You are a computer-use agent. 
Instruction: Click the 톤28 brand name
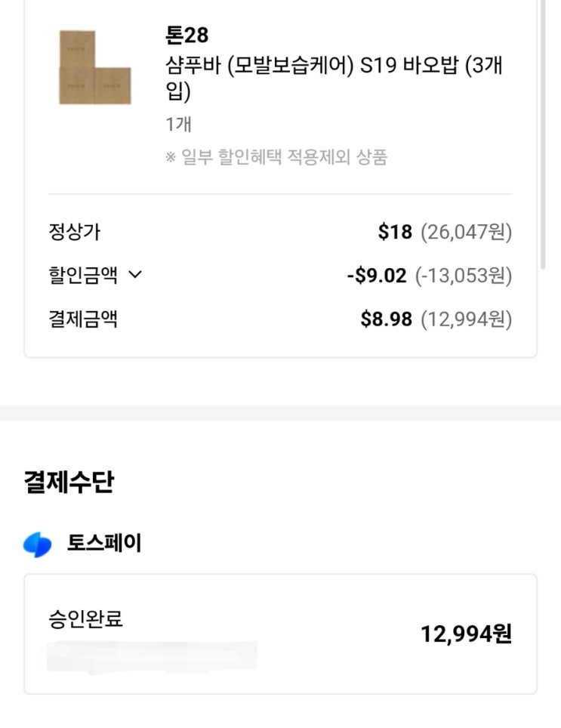point(186,35)
